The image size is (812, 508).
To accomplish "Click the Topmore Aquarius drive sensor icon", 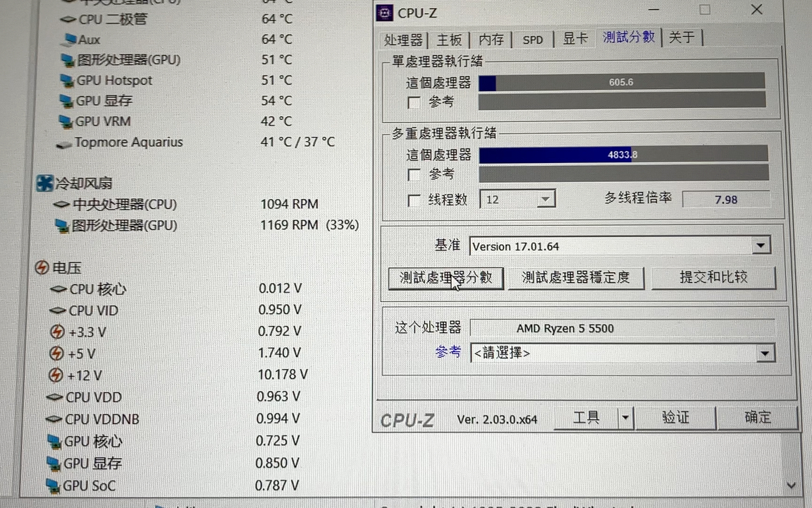I will click(x=63, y=143).
